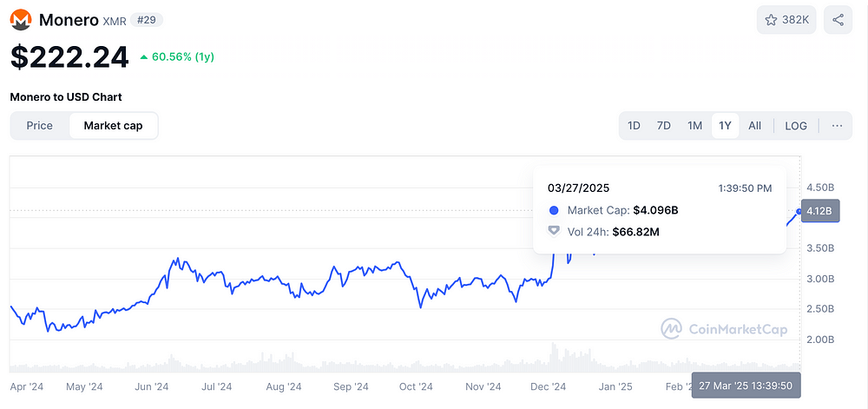Click the 3.00B y-axis label
868x409 pixels.
pyautogui.click(x=820, y=279)
